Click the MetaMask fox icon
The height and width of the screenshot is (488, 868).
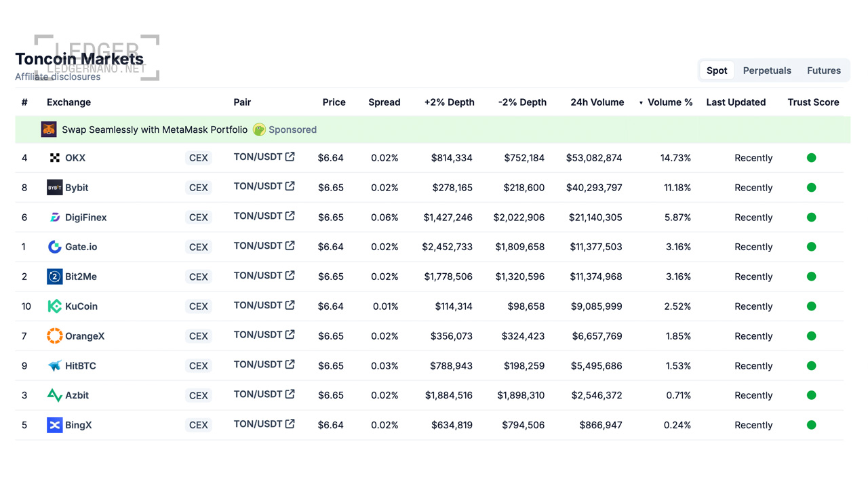(49, 129)
